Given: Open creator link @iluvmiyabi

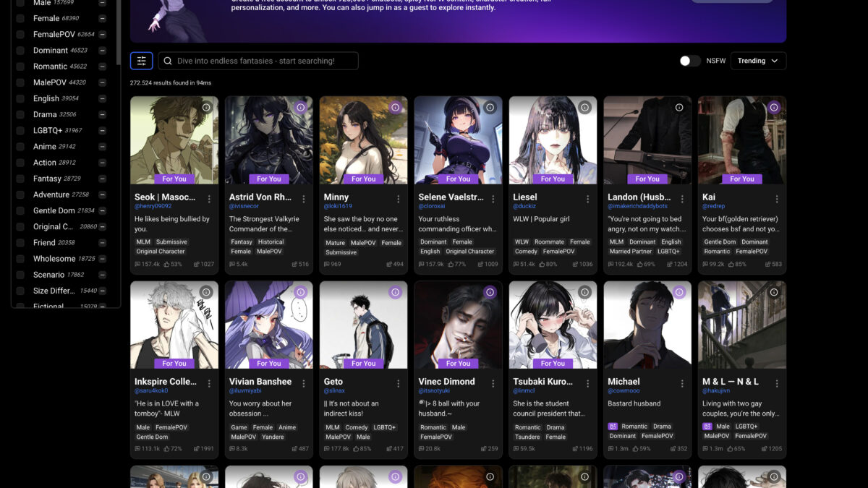Looking at the screenshot, I should (245, 391).
